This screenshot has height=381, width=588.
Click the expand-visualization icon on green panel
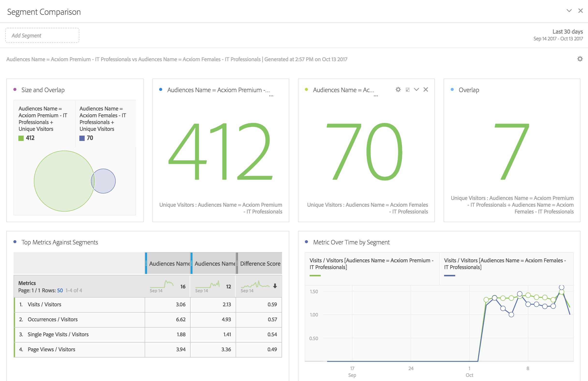tap(408, 90)
